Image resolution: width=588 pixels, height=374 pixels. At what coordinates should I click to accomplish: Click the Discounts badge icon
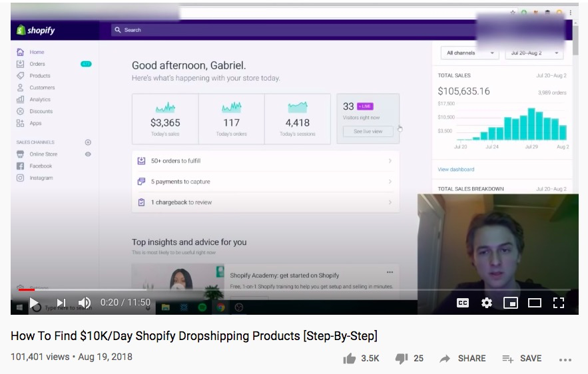pyautogui.click(x=20, y=111)
